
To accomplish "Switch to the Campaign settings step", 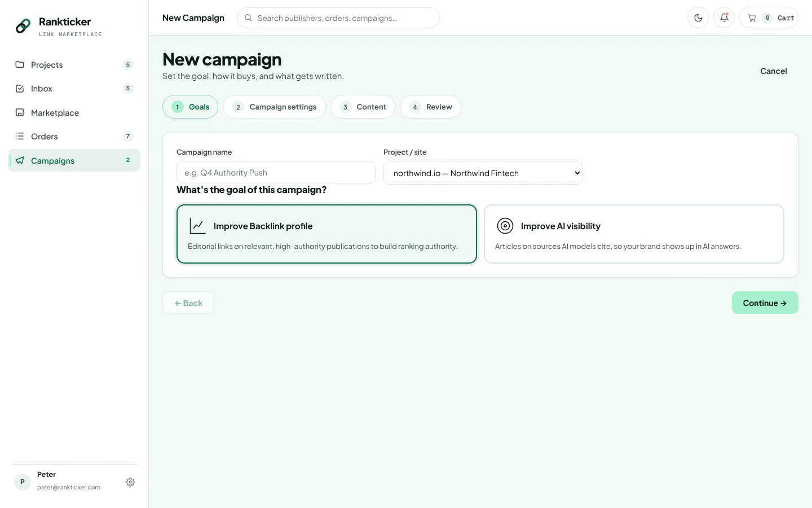I will click(274, 107).
